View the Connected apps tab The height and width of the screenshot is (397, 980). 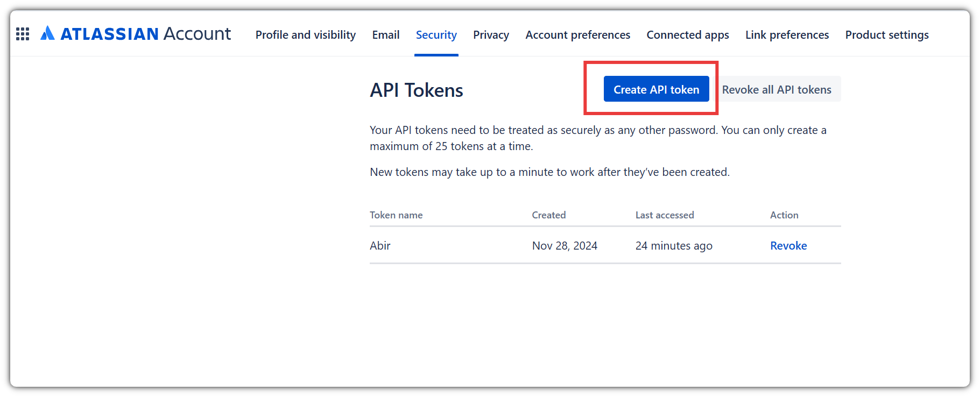click(688, 35)
